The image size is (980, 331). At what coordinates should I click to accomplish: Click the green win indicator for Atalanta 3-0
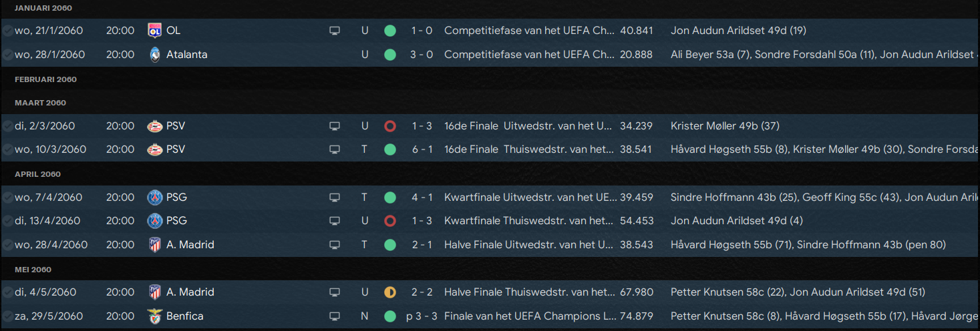[x=390, y=55]
